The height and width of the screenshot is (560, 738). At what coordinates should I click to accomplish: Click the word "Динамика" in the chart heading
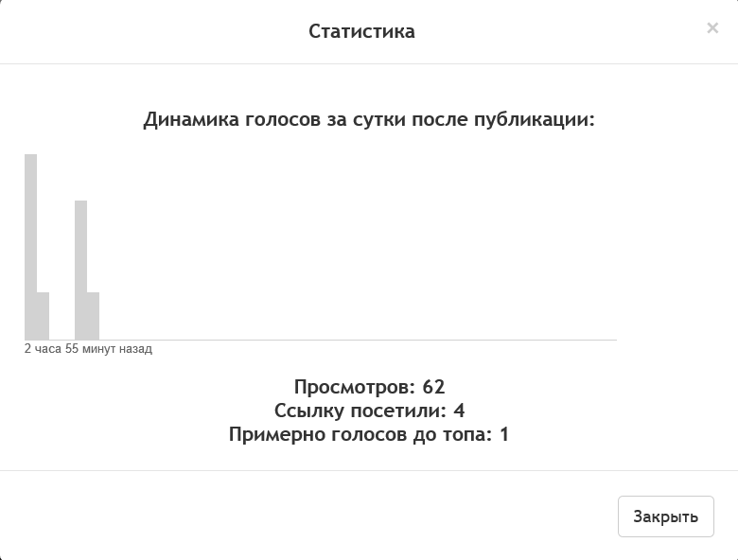click(191, 120)
